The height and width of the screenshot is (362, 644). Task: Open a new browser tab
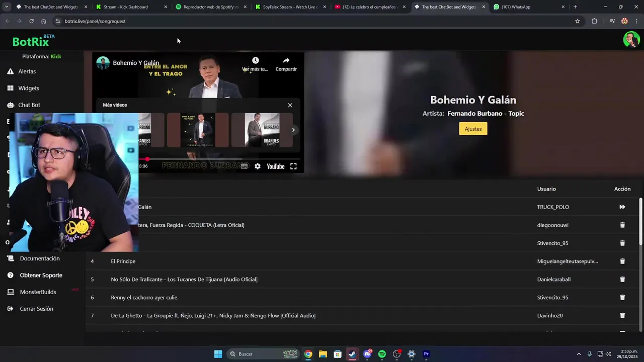[575, 7]
